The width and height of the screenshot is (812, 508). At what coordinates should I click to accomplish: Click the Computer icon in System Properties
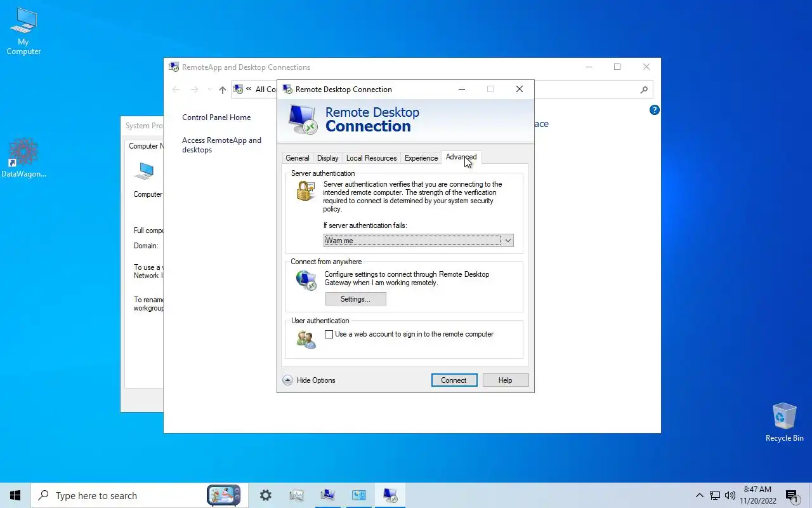pyautogui.click(x=145, y=171)
